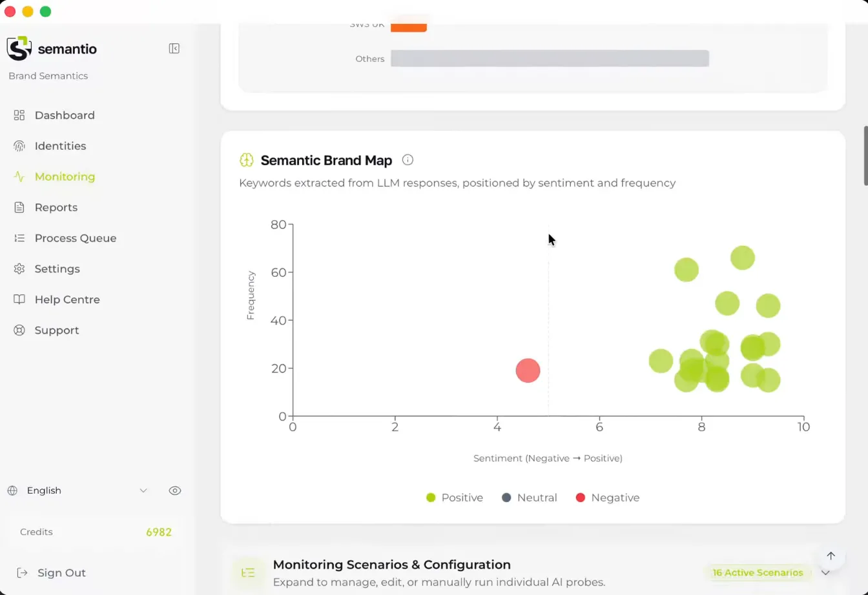This screenshot has height=595, width=868.
Task: Click the Settings gear icon
Action: pyautogui.click(x=19, y=268)
